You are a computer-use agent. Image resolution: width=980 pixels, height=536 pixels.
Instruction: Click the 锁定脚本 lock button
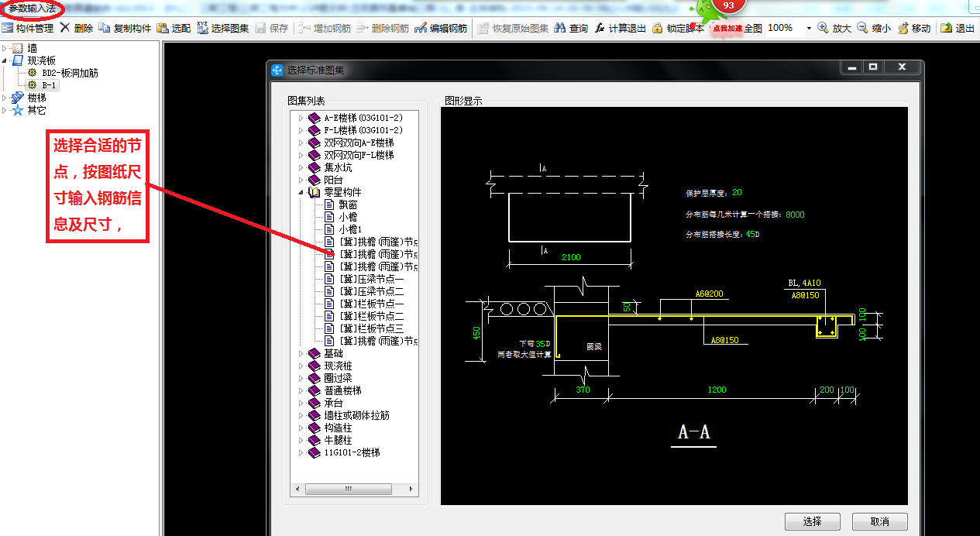tap(678, 28)
